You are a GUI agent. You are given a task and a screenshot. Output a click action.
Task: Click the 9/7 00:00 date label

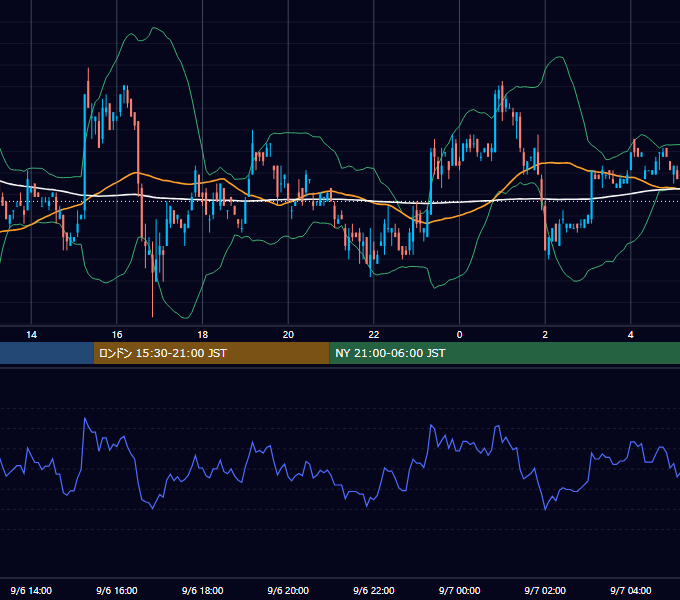tap(459, 590)
